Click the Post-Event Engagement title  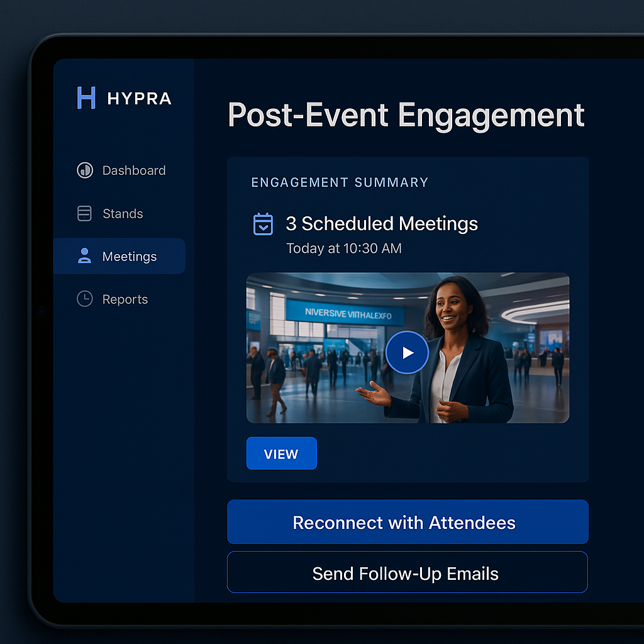pos(406,116)
